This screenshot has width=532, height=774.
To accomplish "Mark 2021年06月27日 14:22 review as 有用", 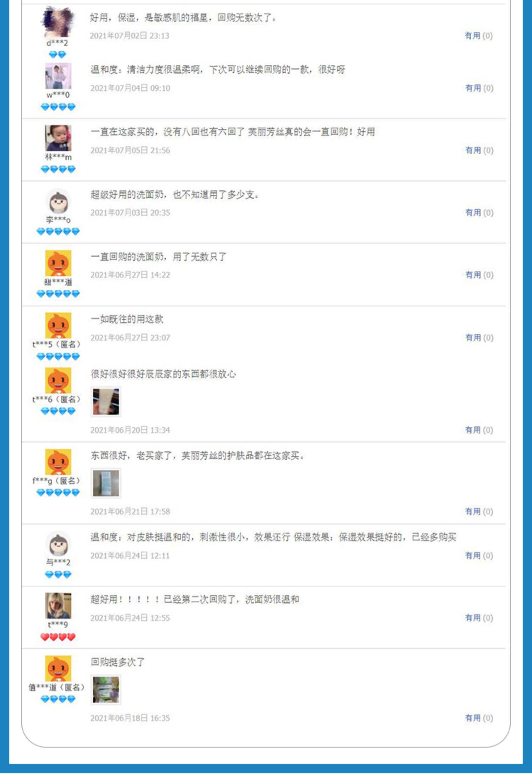I will [x=479, y=275].
